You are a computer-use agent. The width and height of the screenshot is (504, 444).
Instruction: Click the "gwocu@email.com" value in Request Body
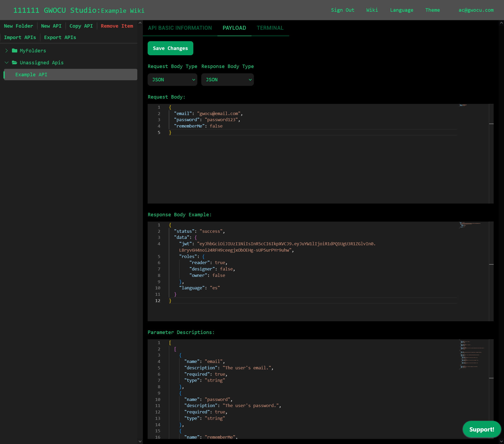(219, 113)
